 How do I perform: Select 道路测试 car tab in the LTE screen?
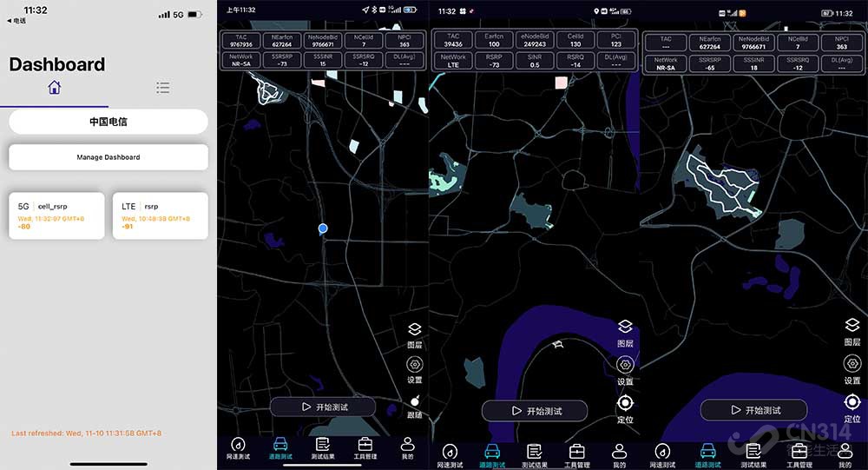[x=492, y=456]
